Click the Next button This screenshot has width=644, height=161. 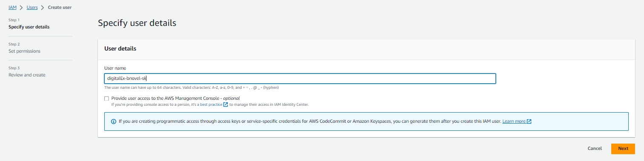click(x=623, y=149)
